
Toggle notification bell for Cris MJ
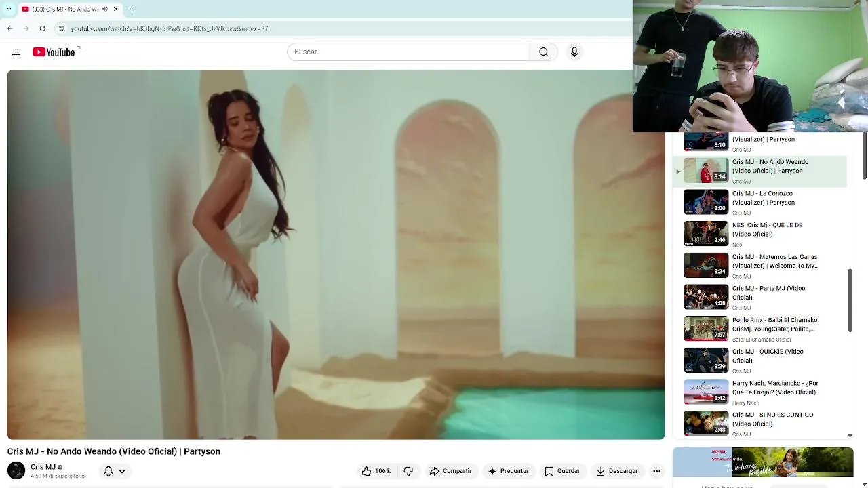click(x=108, y=471)
